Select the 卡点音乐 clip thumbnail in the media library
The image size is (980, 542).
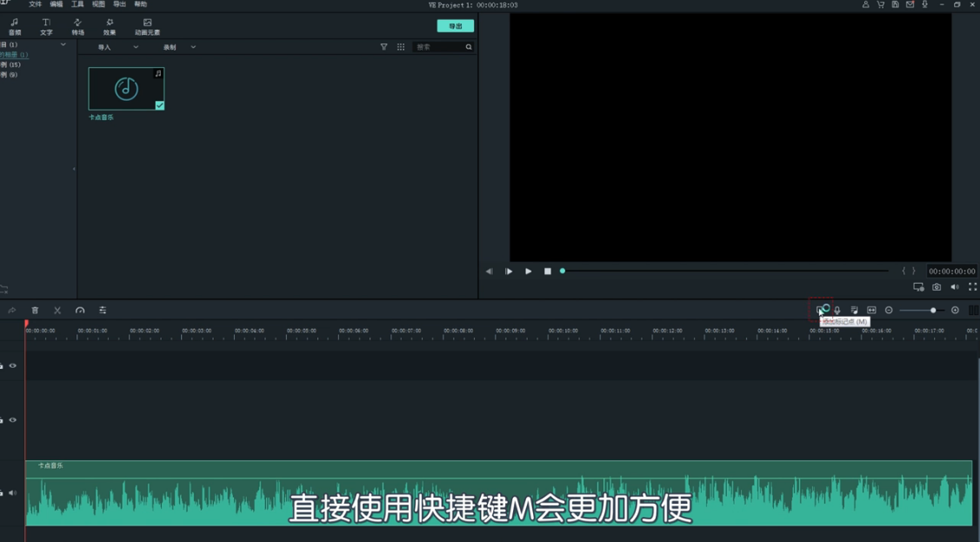coord(125,87)
